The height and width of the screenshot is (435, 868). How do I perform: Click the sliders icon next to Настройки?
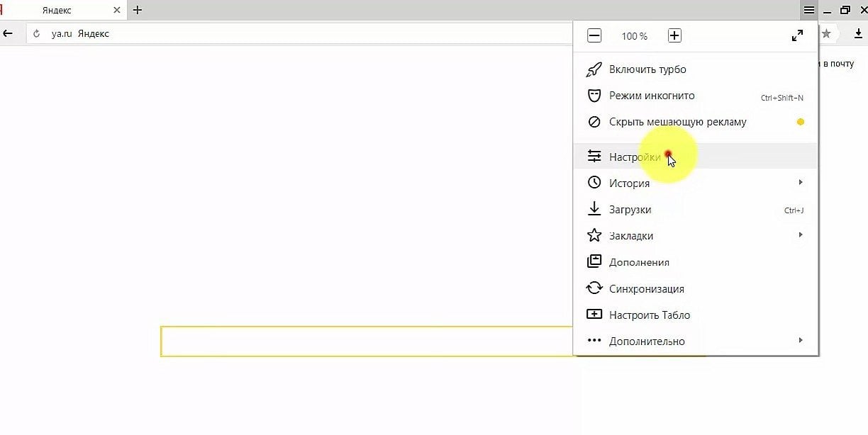594,157
